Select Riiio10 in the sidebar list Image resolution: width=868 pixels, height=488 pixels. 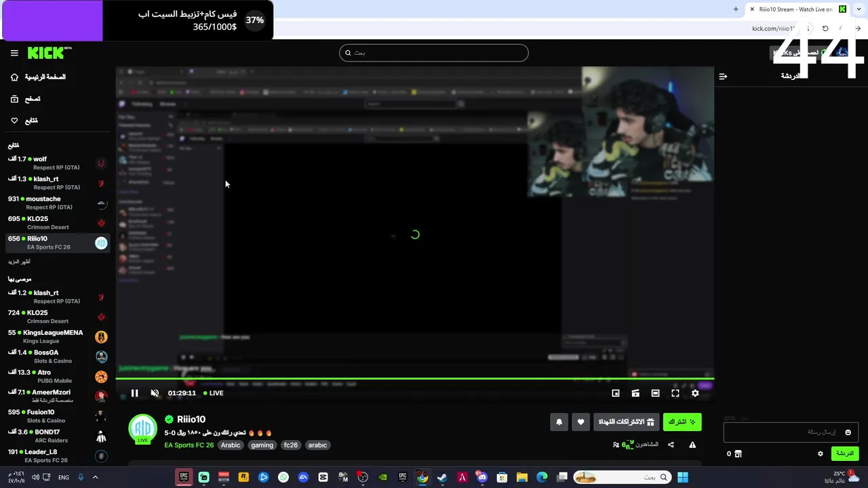[58, 243]
